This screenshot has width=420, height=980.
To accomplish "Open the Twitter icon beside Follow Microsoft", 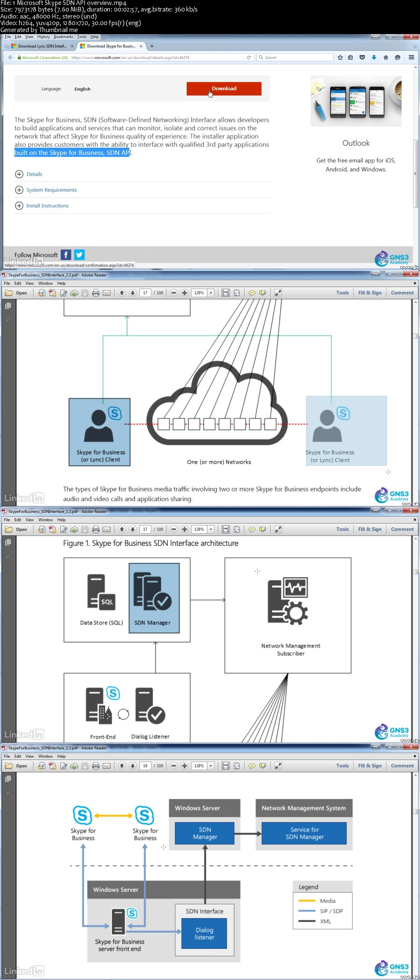I will point(79,255).
